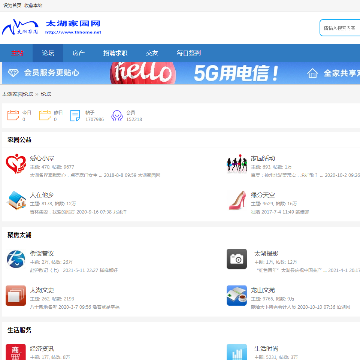Open the forum title beside the newspaper icon
Screen dimensions: 360x360
coord(263,290)
